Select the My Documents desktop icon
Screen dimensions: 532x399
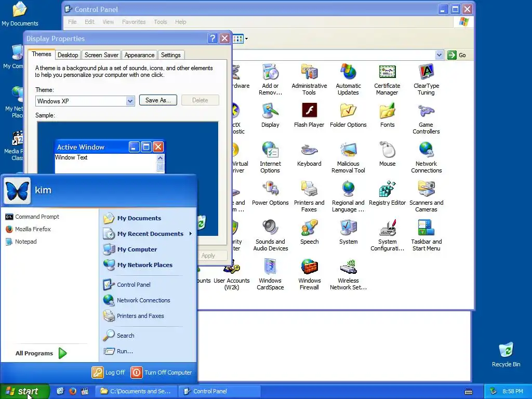tap(20, 14)
